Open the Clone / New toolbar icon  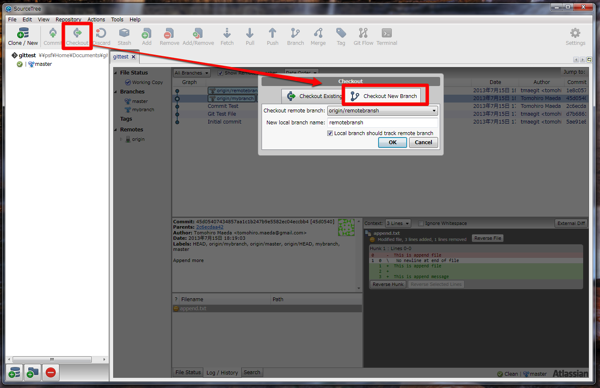[x=23, y=36]
